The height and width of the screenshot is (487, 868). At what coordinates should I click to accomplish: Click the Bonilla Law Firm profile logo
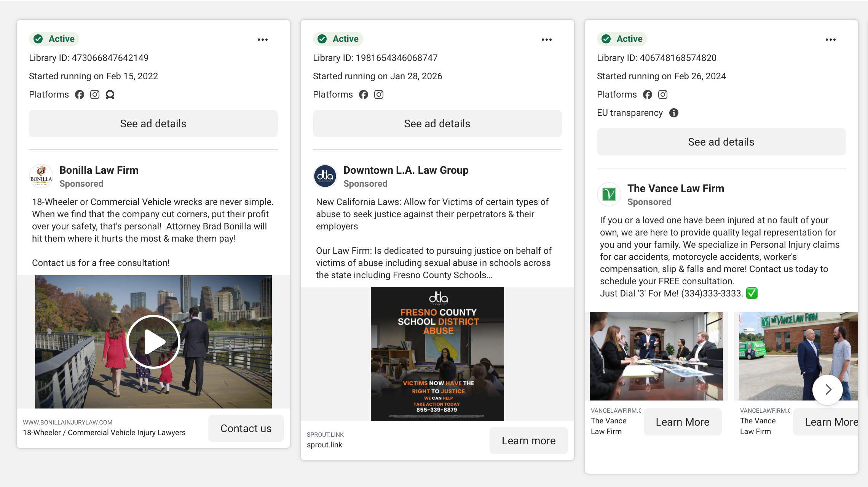[x=41, y=176]
